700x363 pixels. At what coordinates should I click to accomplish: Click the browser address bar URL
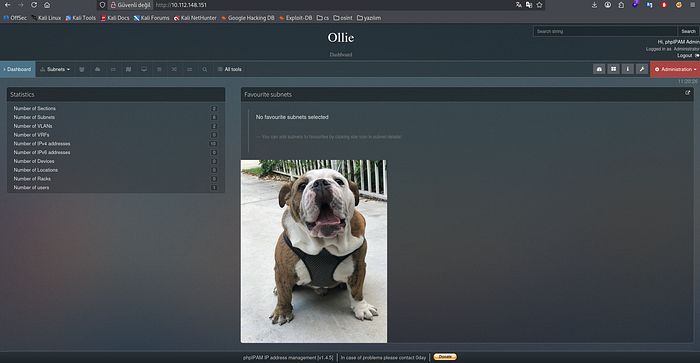(x=181, y=5)
